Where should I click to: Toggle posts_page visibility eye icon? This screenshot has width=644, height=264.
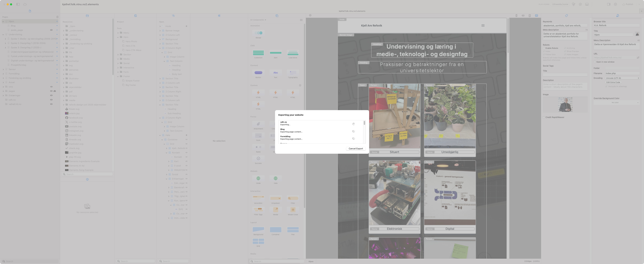[51, 30]
